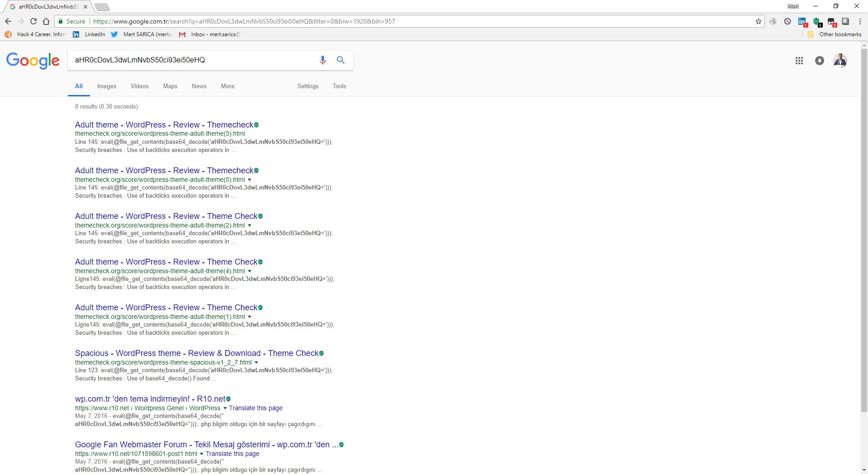Expand the arrow after adult-theme(5).html URL
Viewport: 868px width, 474px height.
[250, 180]
